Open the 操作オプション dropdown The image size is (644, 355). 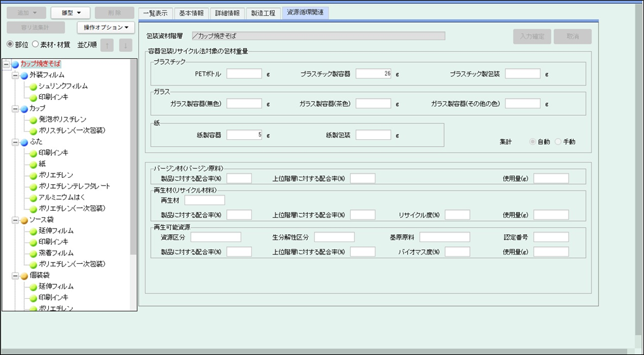(x=106, y=27)
